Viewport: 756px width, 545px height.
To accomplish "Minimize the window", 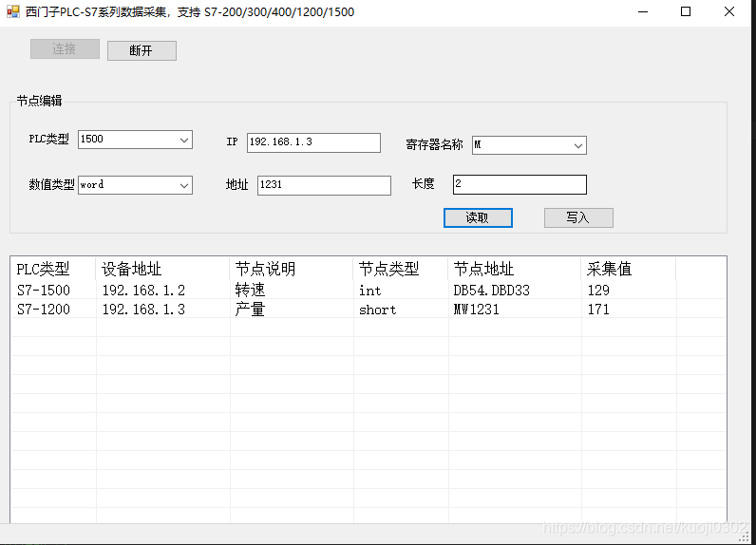I will [x=643, y=11].
